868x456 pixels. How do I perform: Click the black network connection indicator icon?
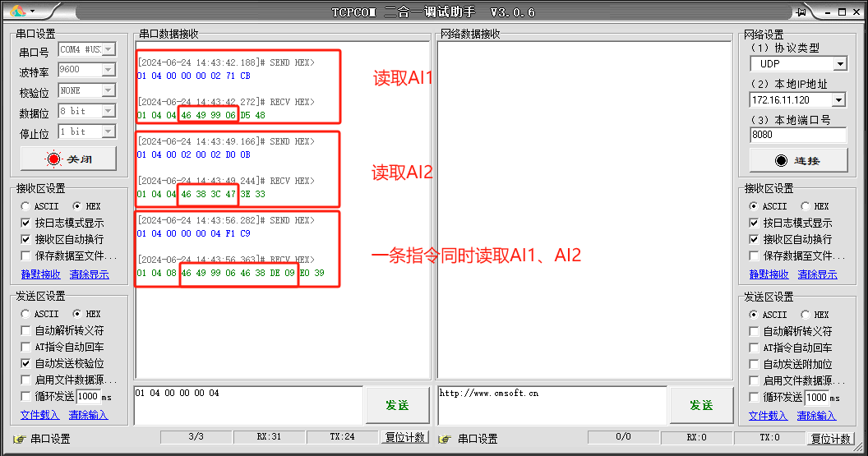tap(781, 160)
